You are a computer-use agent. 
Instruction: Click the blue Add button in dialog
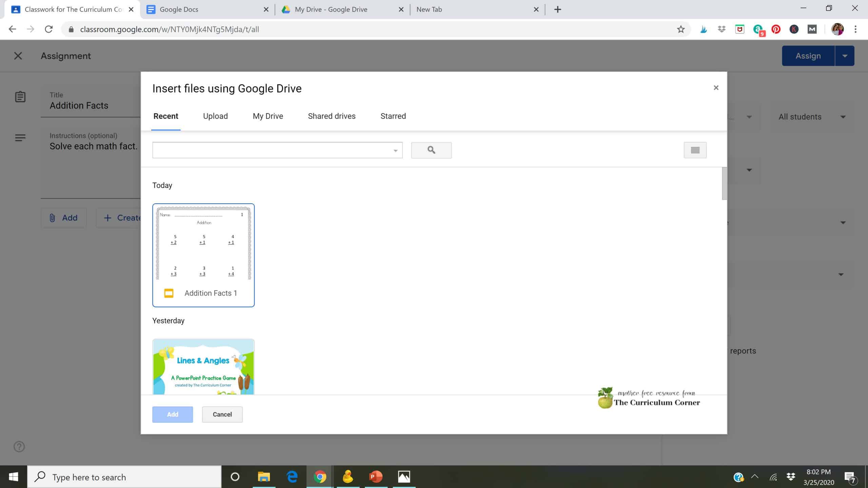[172, 414]
